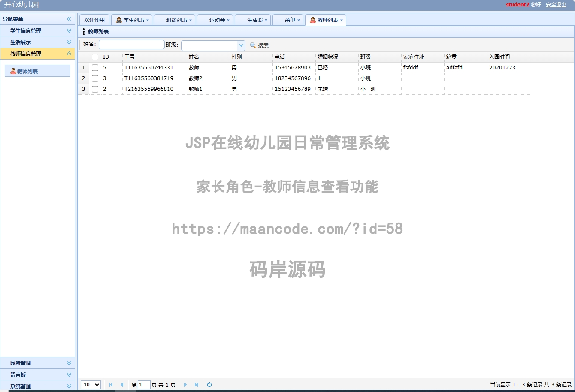
Task: Click phone number 15345678903
Action: click(293, 68)
